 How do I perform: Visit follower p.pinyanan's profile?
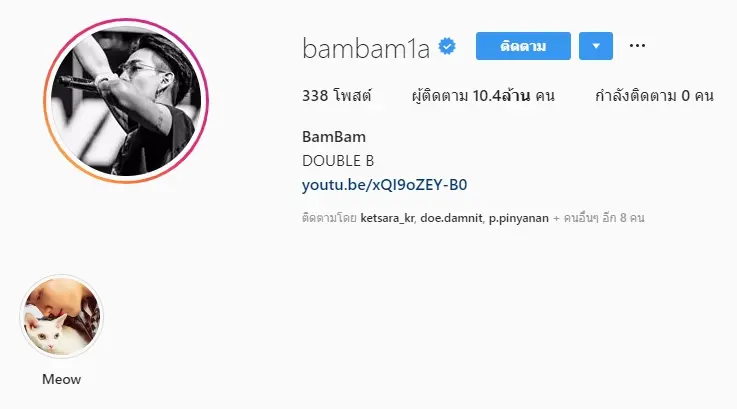click(x=518, y=218)
